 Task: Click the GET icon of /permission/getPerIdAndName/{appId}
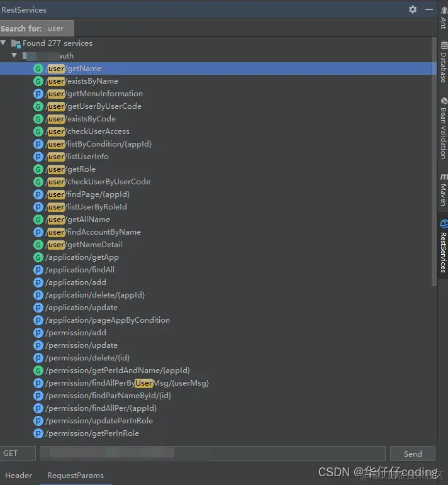coord(38,371)
